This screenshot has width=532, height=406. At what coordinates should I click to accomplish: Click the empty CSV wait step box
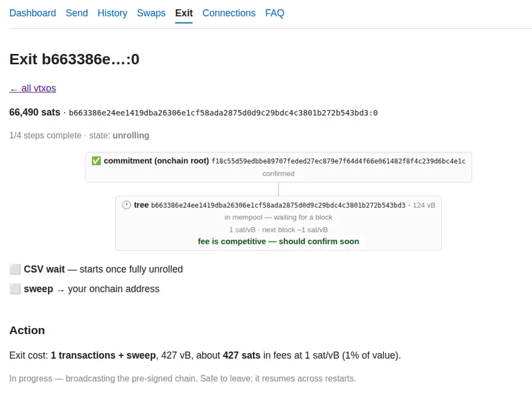(x=15, y=269)
